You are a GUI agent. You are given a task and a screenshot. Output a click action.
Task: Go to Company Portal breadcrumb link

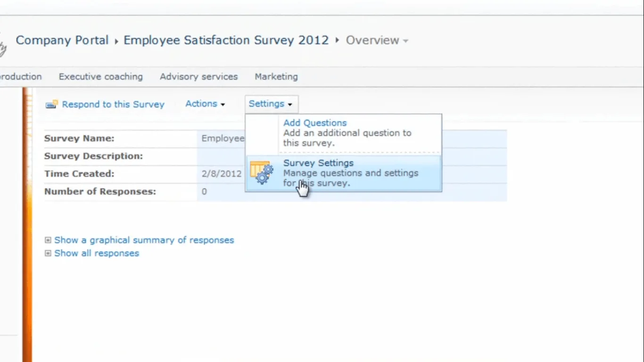[x=62, y=41]
